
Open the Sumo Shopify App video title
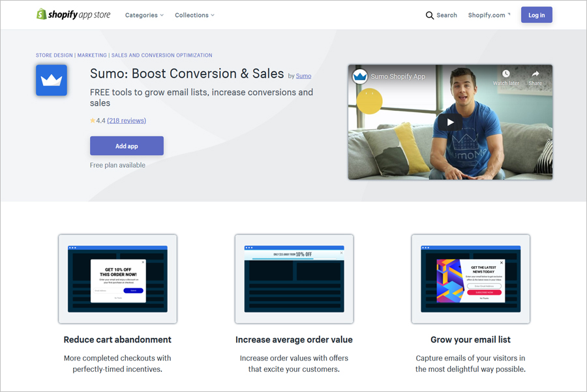coord(398,76)
